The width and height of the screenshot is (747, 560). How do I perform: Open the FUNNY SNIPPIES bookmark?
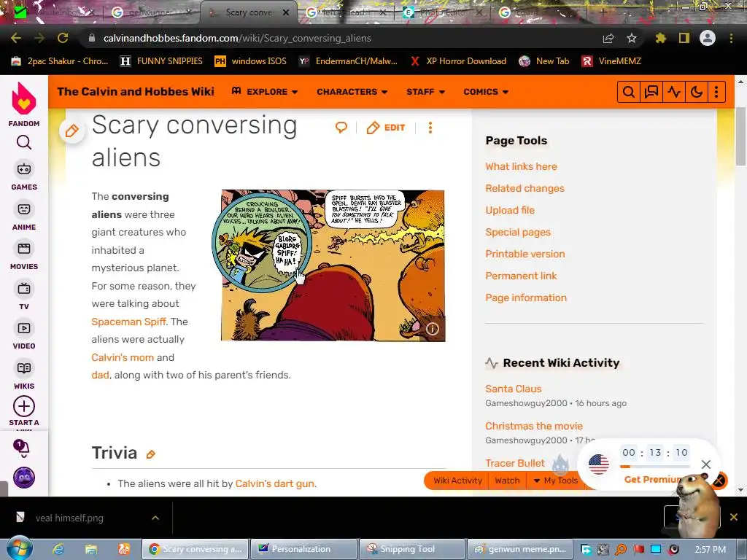(x=161, y=61)
